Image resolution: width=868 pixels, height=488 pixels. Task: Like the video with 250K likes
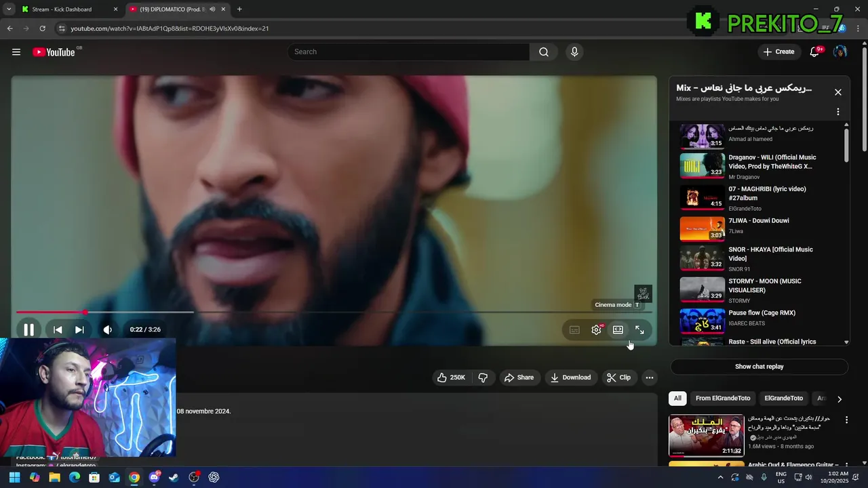click(452, 378)
